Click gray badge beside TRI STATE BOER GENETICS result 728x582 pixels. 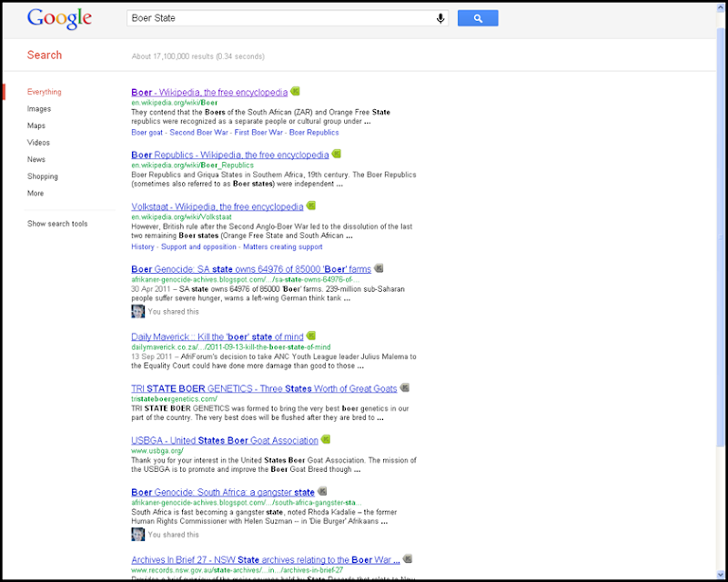pos(405,387)
